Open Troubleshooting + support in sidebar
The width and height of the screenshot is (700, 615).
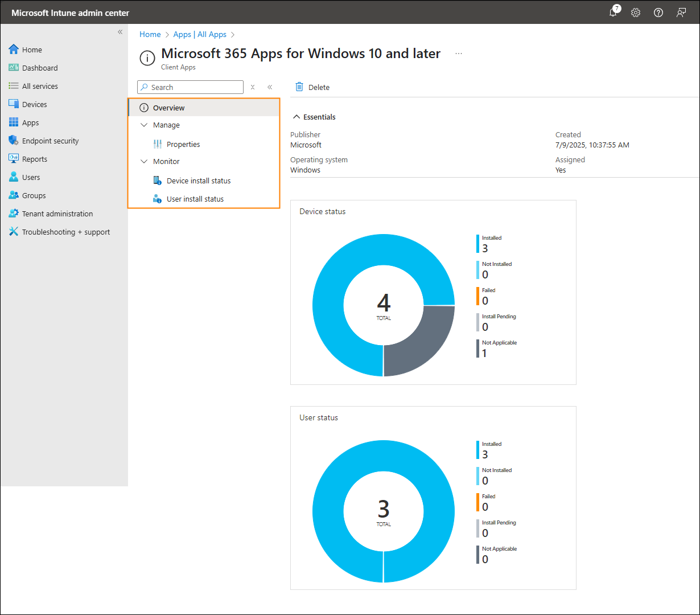pyautogui.click(x=65, y=232)
